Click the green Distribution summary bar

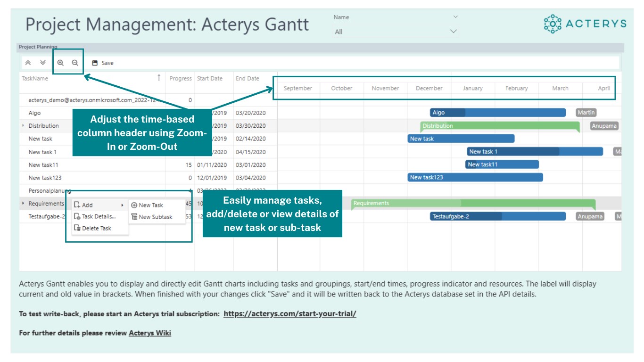pos(500,126)
